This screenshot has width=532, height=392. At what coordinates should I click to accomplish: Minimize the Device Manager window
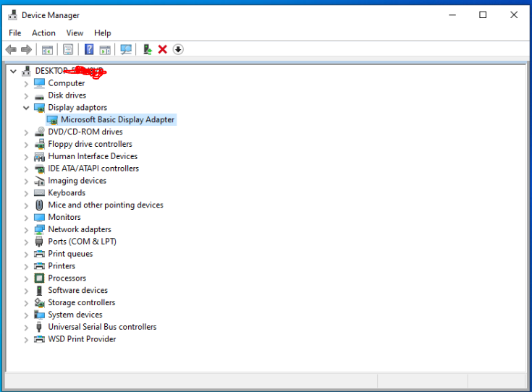coord(452,15)
